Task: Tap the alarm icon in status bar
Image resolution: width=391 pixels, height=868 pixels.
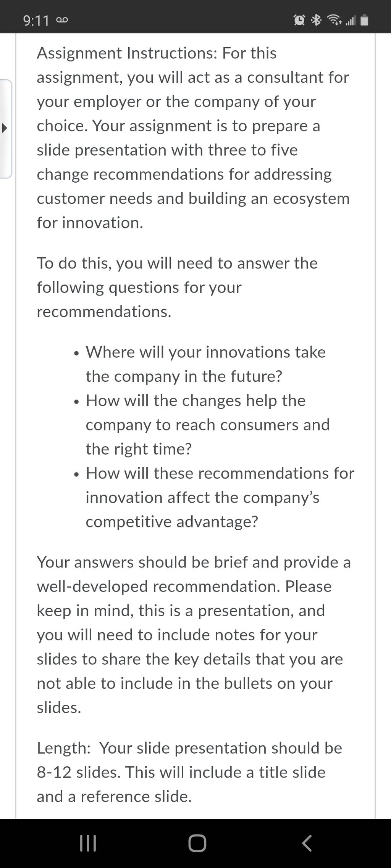Action: pos(299,20)
